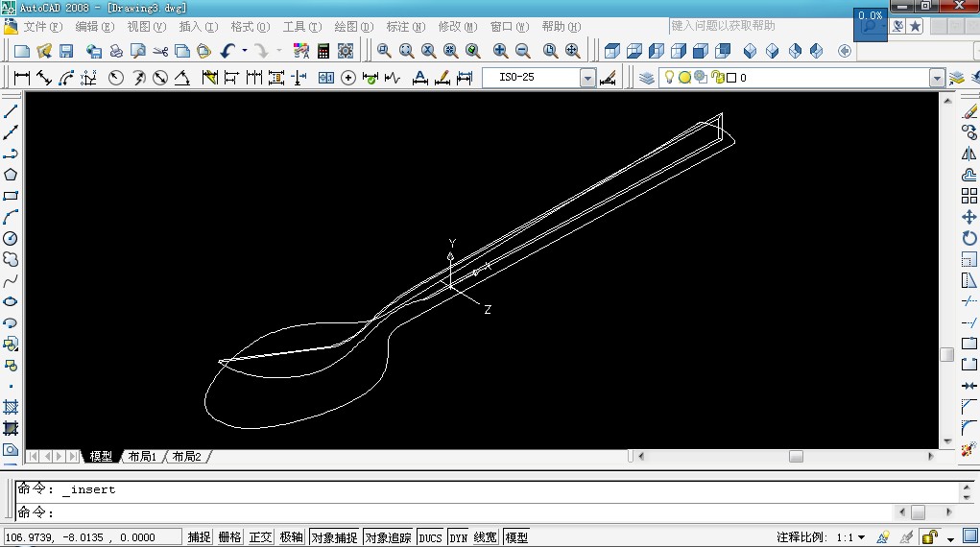Click the Zoom In magnifier icon

click(x=500, y=51)
